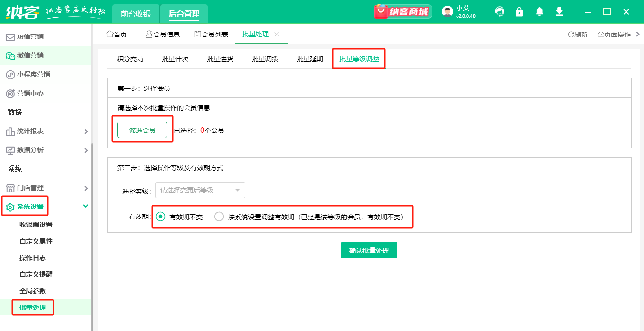Open notifications via the bell icon

[539, 11]
